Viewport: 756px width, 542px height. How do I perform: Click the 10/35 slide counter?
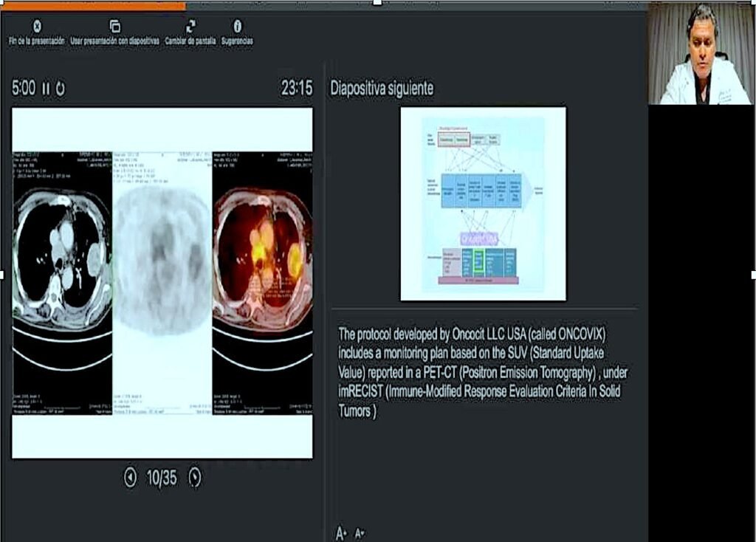162,478
